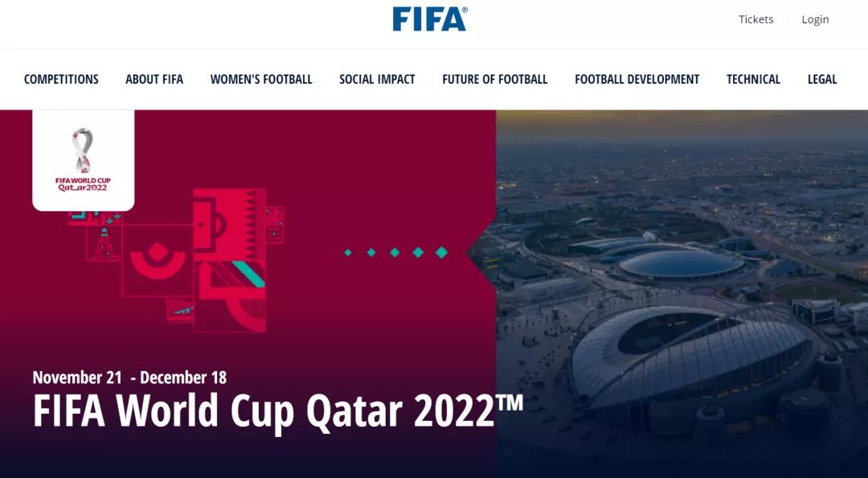Open the Tickets page

pyautogui.click(x=755, y=18)
